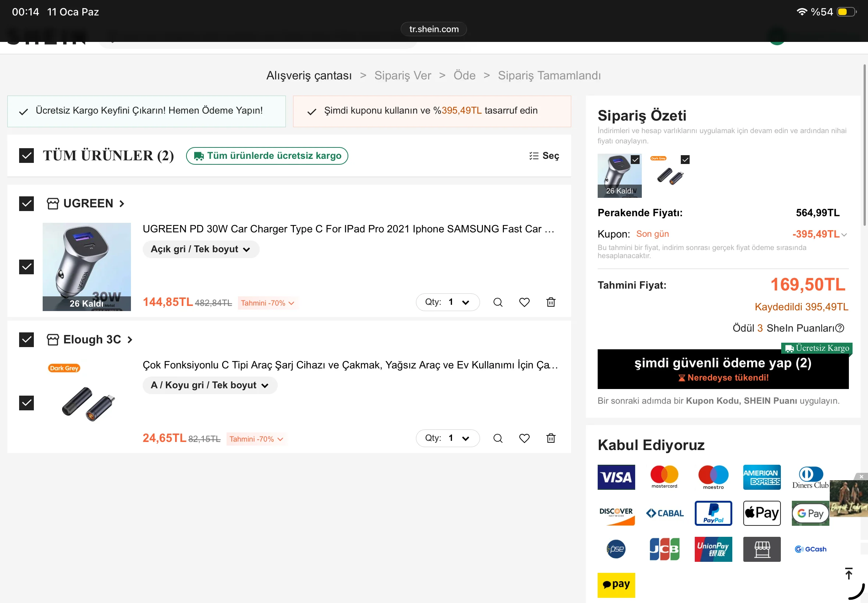Toggle the UGREEN store checkbox
868x603 pixels.
point(26,204)
